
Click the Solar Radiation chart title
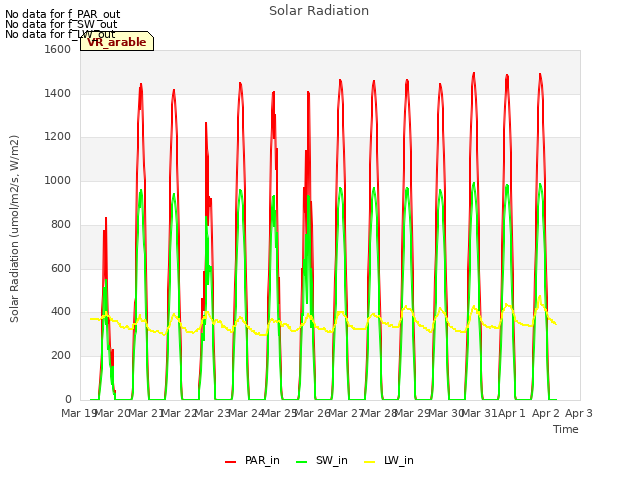coord(319,11)
